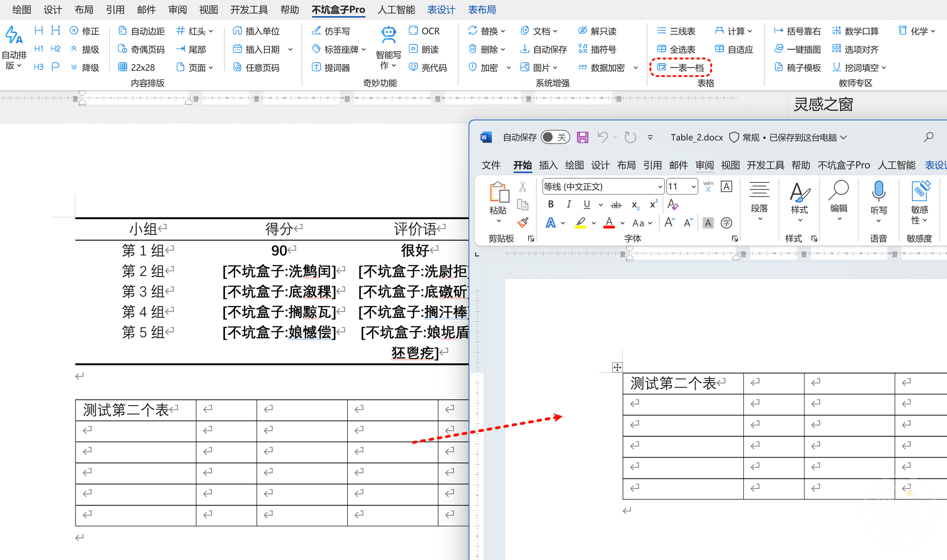Image resolution: width=947 pixels, height=560 pixels.
Task: Switch to the 不坑盒子Pro tab in the top ribbon
Action: point(338,10)
